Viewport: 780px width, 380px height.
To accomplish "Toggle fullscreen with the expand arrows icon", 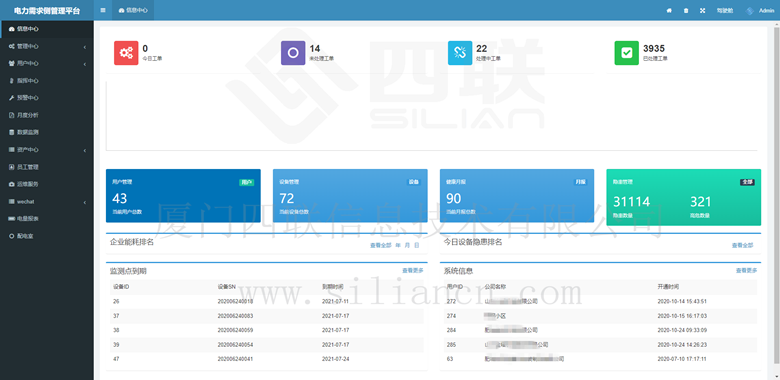I will (x=702, y=10).
